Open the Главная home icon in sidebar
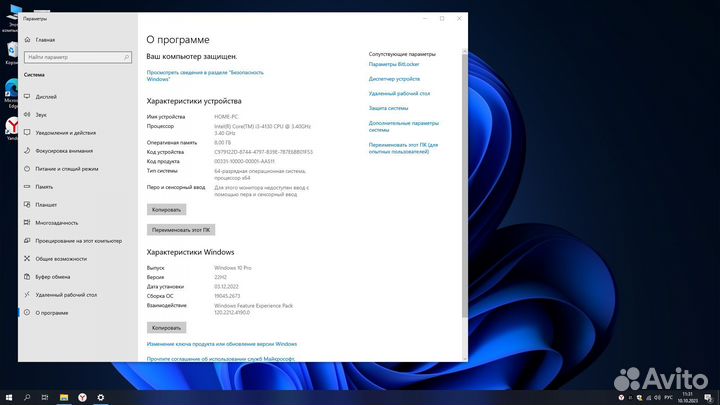 coord(27,40)
